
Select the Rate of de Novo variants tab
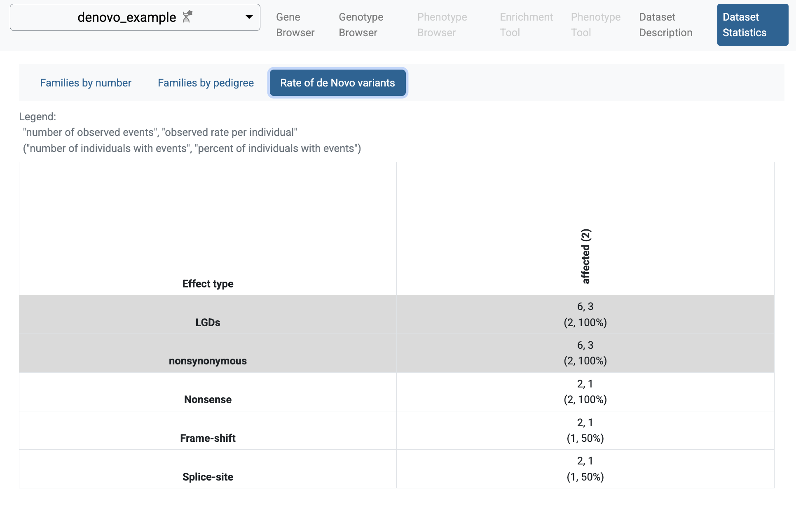tap(337, 83)
